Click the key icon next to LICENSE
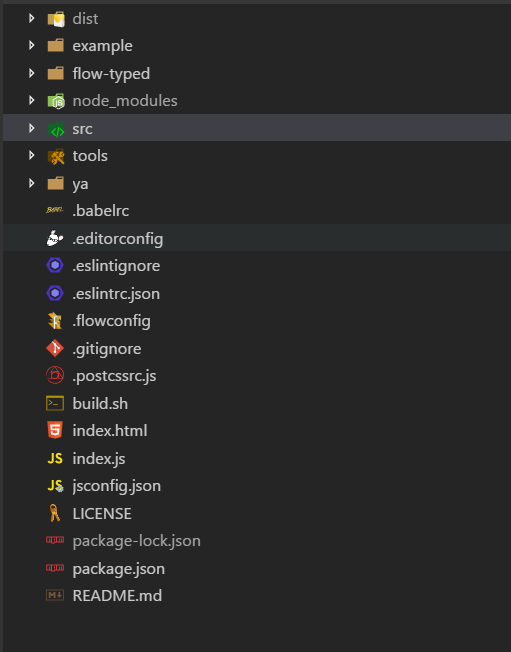511x652 pixels. (54, 513)
